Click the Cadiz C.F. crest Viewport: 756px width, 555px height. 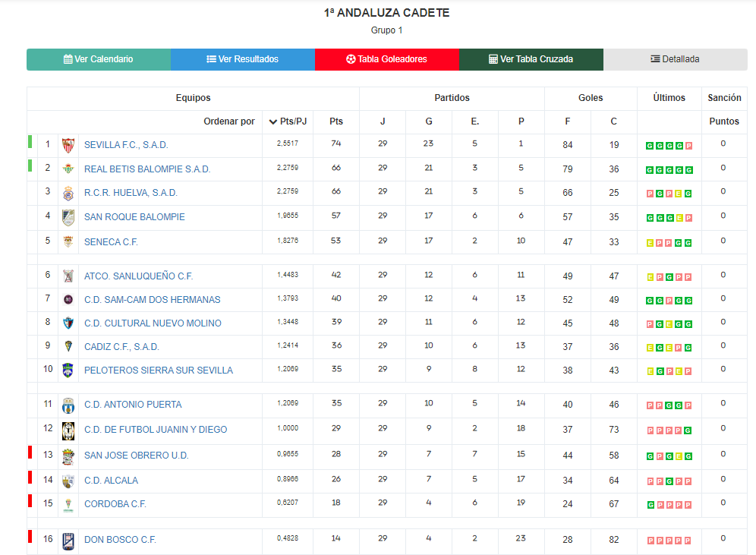68,346
